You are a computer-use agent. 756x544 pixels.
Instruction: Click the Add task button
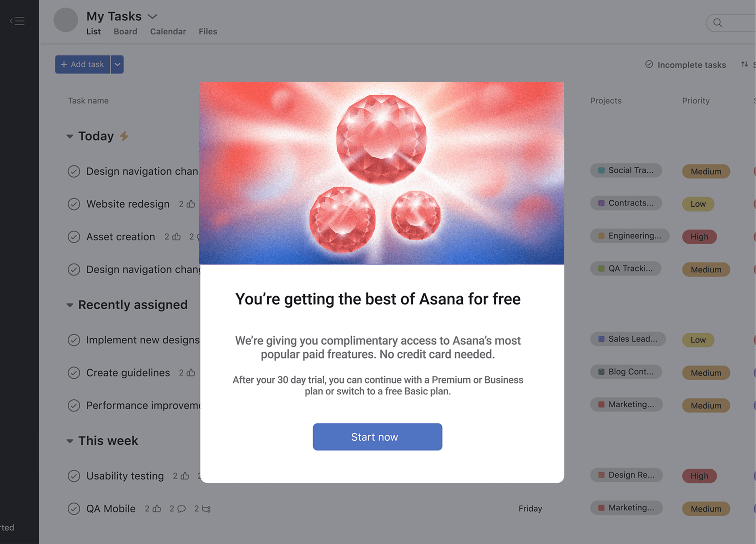click(x=83, y=64)
